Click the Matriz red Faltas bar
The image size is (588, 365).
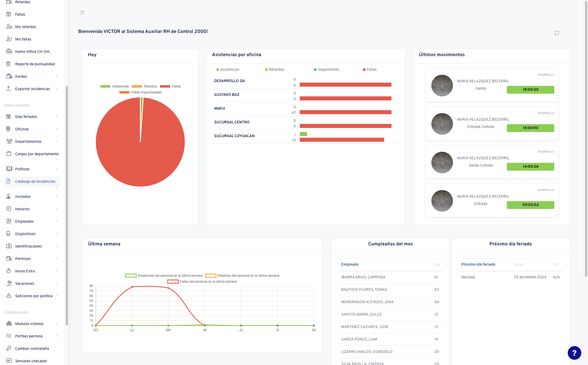coord(345,112)
